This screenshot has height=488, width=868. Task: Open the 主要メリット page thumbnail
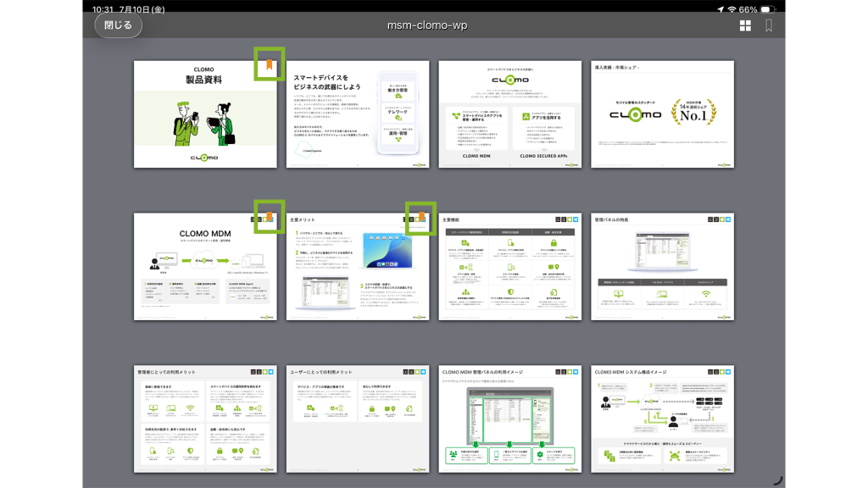point(358,267)
